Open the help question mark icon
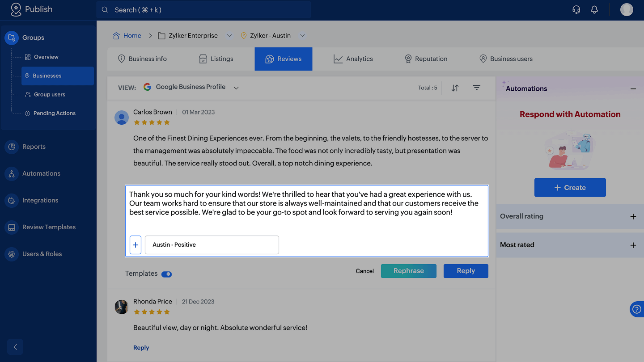This screenshot has height=362, width=644. click(637, 309)
